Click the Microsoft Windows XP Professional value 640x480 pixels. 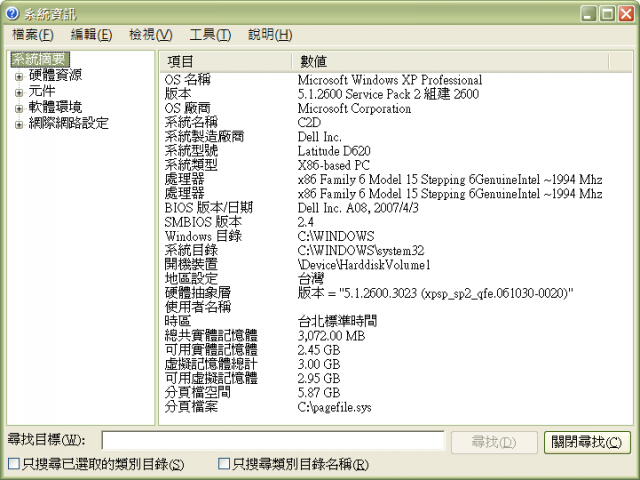pos(390,80)
